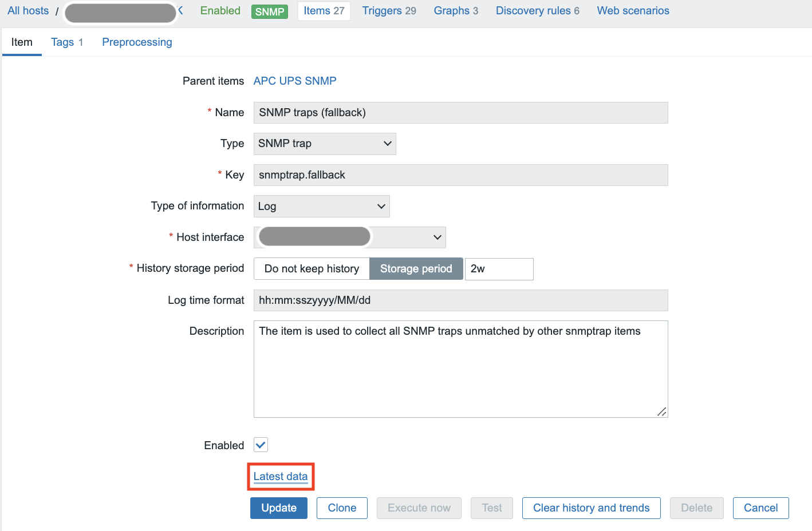Expand the Type of information dropdown
Image resolution: width=812 pixels, height=531 pixels.
[x=321, y=207]
